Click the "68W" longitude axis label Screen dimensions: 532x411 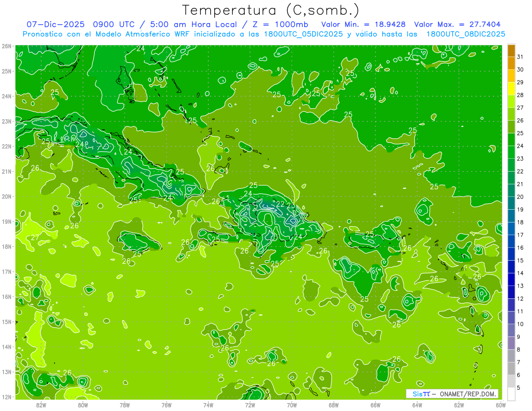pyautogui.click(x=334, y=405)
